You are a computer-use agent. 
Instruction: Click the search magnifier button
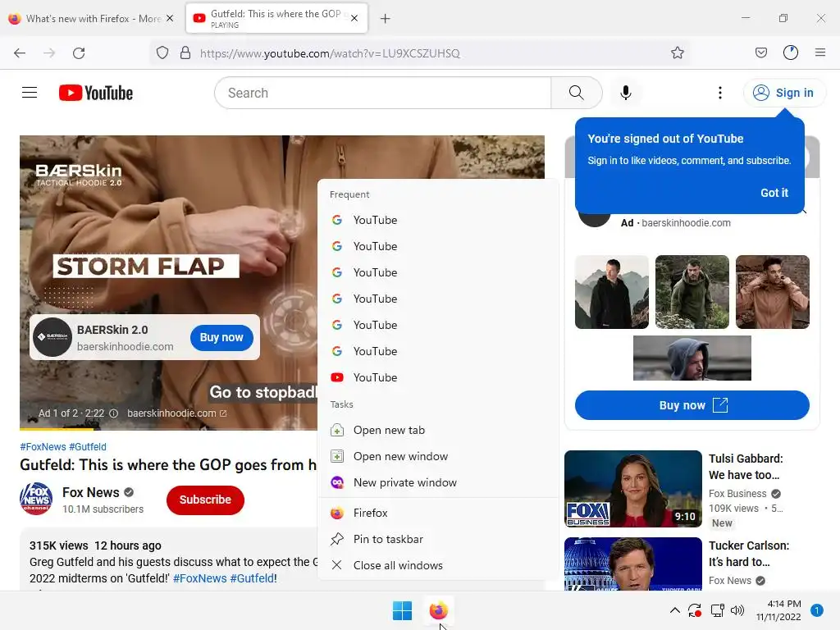[x=577, y=93]
